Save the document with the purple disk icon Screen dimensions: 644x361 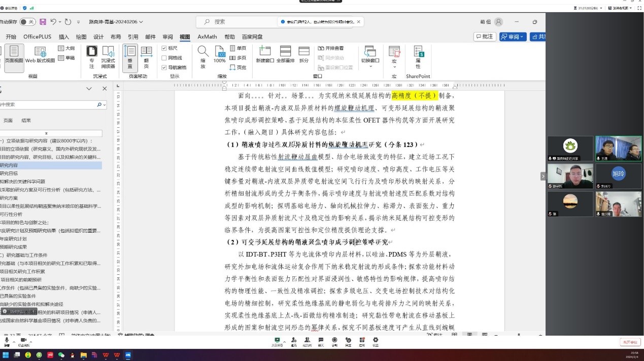43,22
